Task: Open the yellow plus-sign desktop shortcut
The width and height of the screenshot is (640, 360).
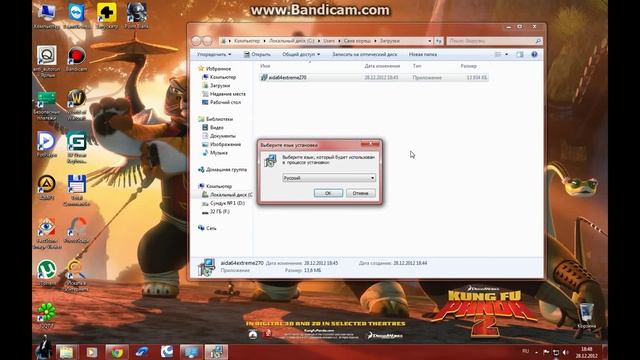Action: tap(107, 16)
